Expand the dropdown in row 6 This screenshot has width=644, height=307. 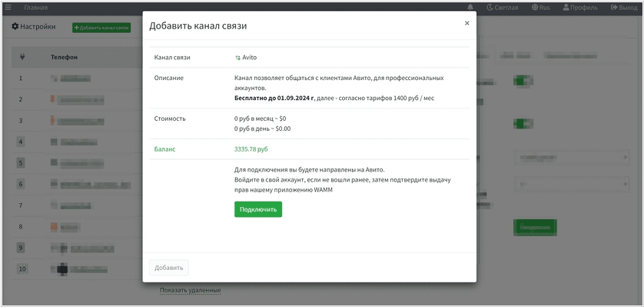click(571, 184)
